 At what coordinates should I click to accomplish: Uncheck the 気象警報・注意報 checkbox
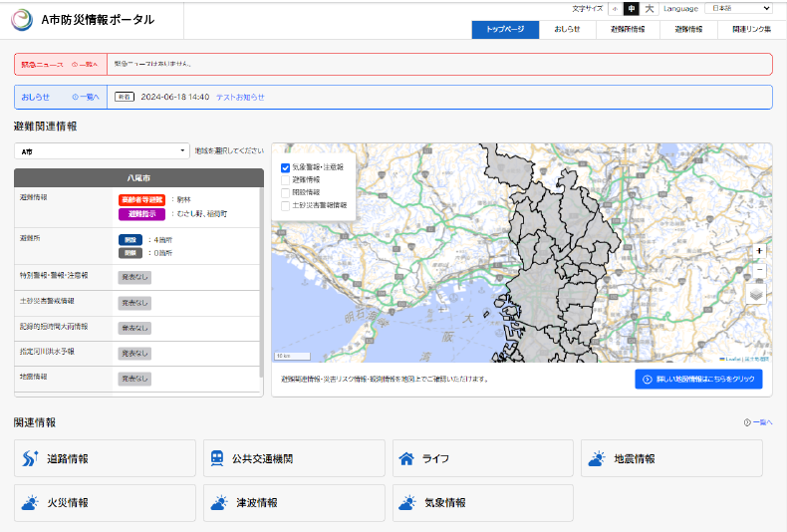pyautogui.click(x=285, y=167)
